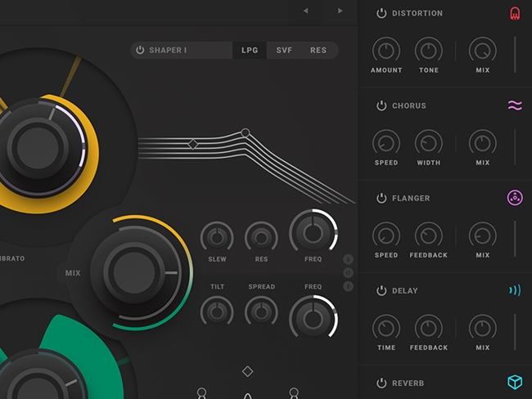Click the RES knob above its label
The width and height of the screenshot is (532, 399).
coord(261,238)
